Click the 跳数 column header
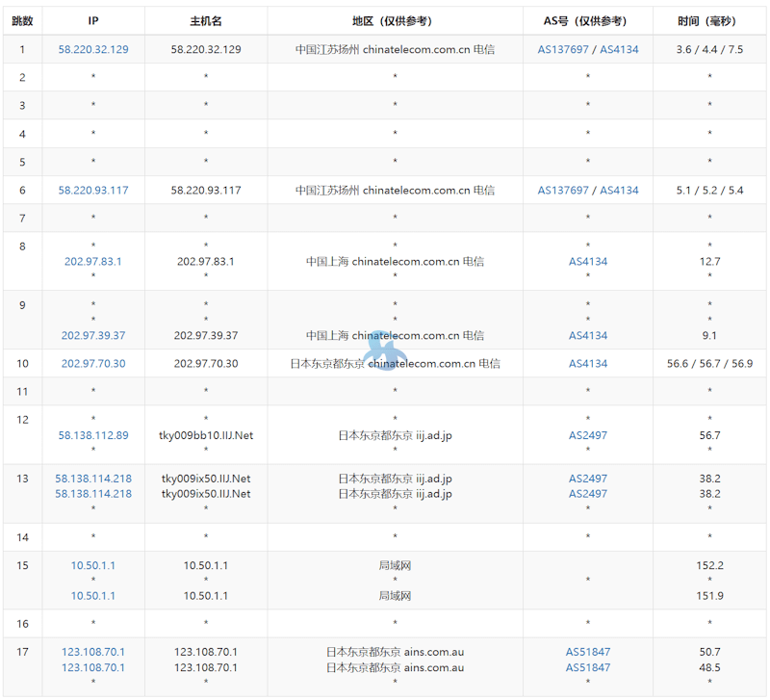Screen dimensions: 770x700 (x=22, y=21)
